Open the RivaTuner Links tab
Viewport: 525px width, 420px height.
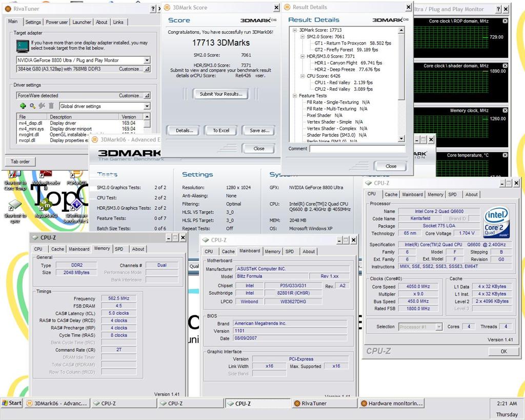[x=118, y=22]
